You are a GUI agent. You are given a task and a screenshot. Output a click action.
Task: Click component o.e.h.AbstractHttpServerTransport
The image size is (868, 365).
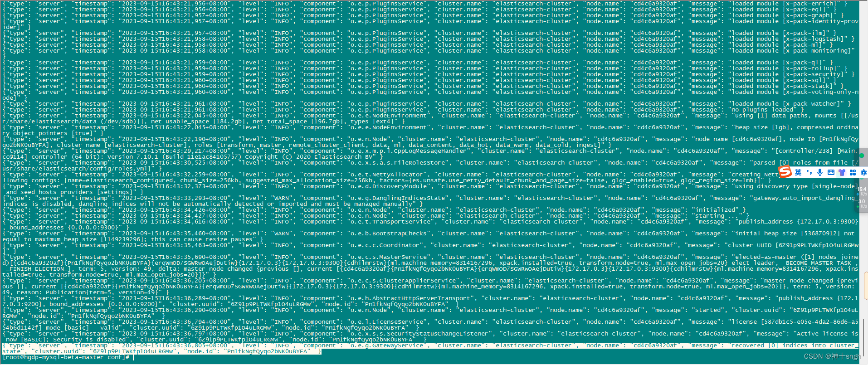(409, 298)
